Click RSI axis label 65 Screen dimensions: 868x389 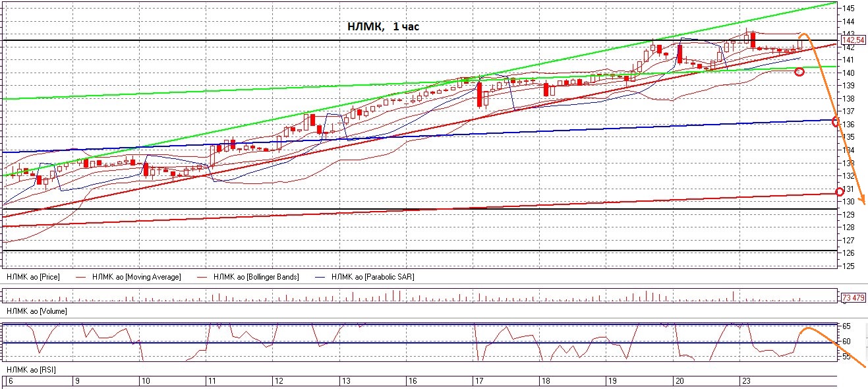[x=846, y=326]
